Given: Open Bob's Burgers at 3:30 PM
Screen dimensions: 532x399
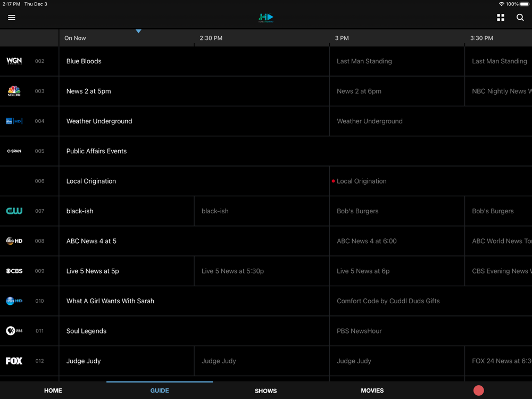Looking at the screenshot, I should tap(498, 211).
